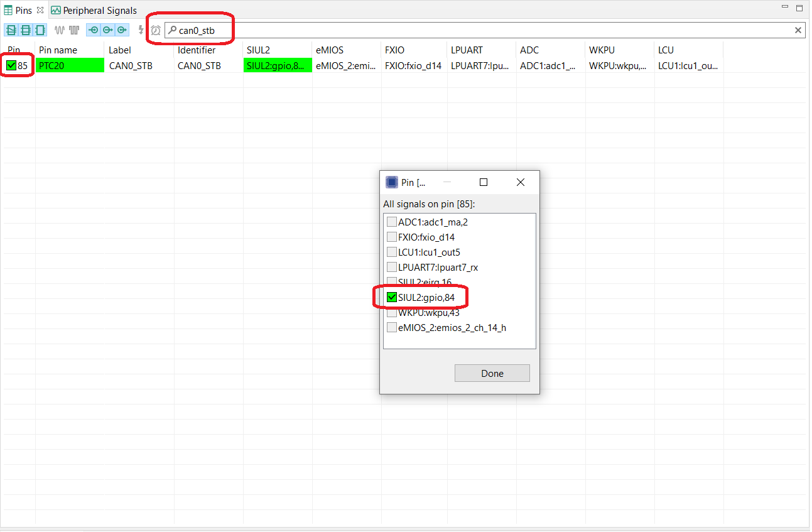Toggle the digital signals filter icon
Viewport: 812px width, 532px height.
[73, 30]
